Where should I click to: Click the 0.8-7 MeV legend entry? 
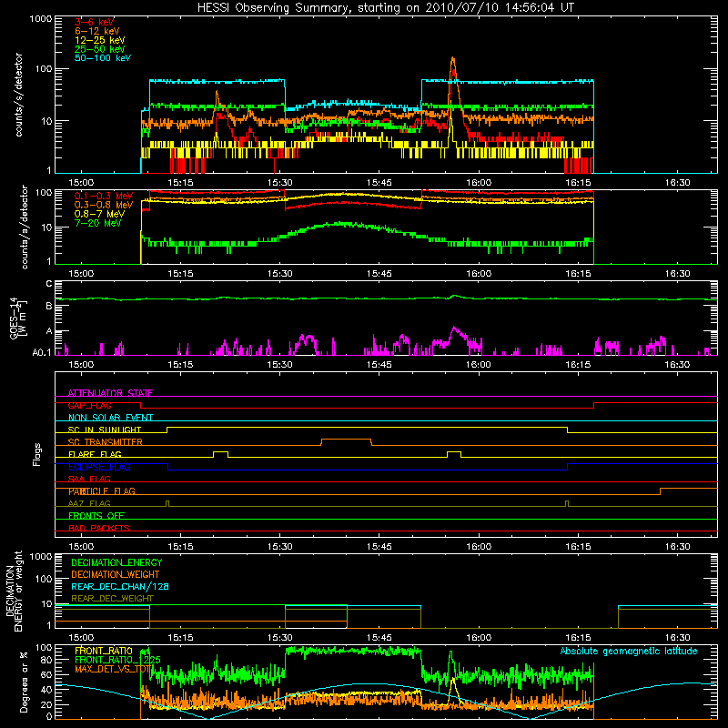pyautogui.click(x=99, y=214)
